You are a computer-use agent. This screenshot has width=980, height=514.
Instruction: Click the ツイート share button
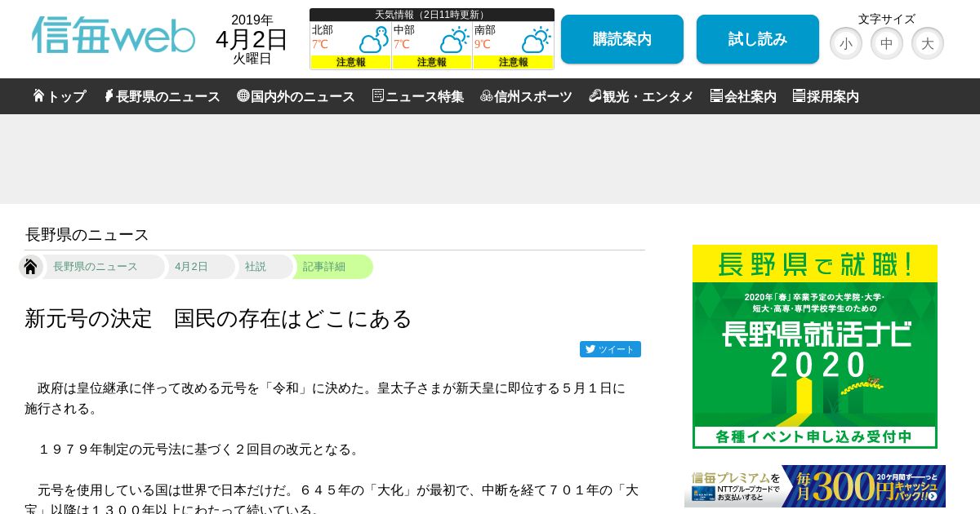[610, 349]
